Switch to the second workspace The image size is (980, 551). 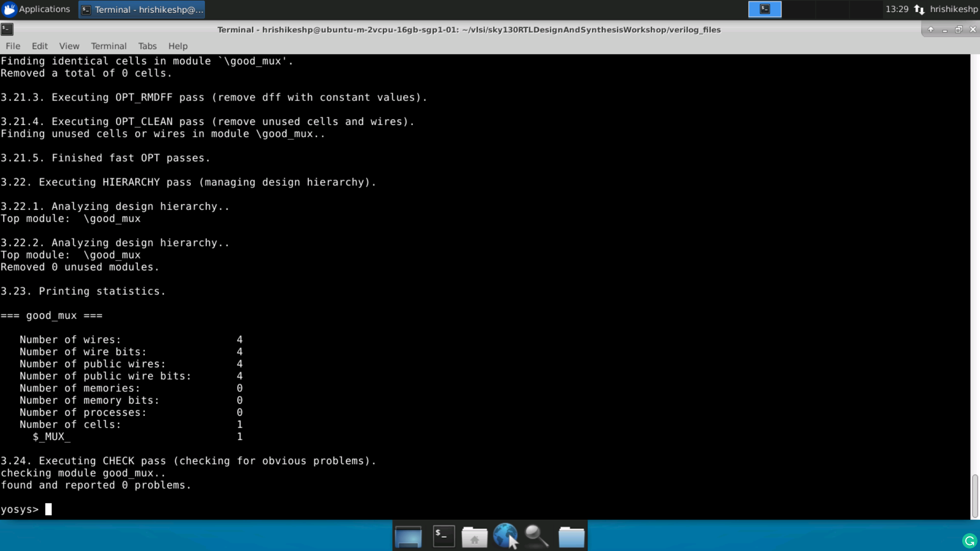(x=798, y=9)
